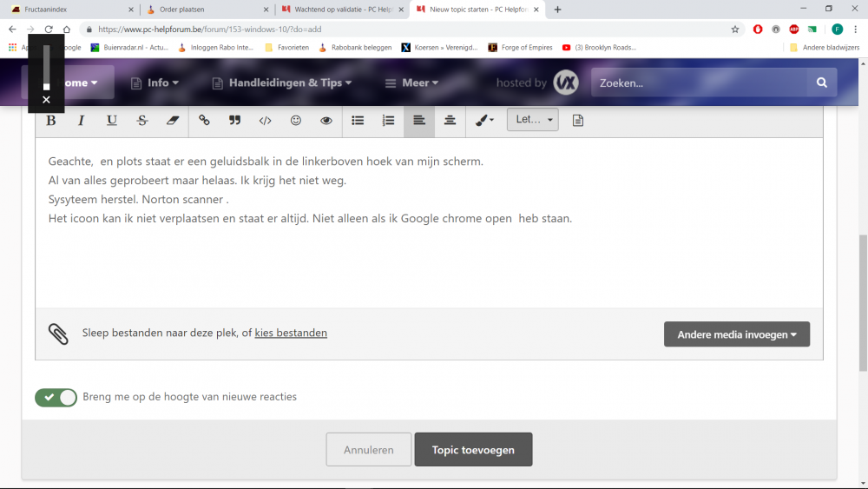Open Forge of Empires bookmark
The height and width of the screenshot is (489, 868).
click(x=520, y=48)
